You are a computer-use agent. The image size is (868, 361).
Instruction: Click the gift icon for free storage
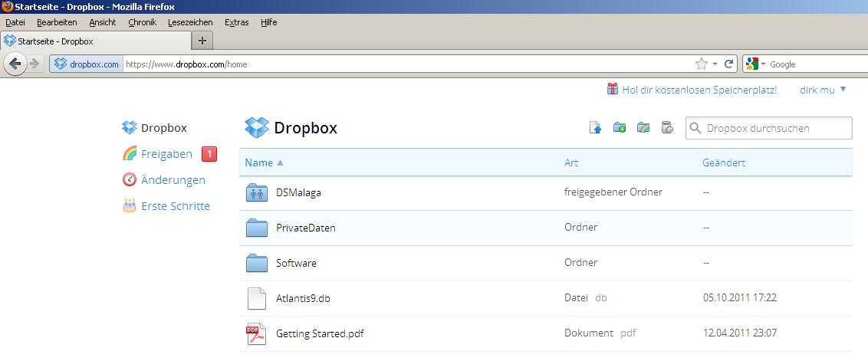point(612,89)
